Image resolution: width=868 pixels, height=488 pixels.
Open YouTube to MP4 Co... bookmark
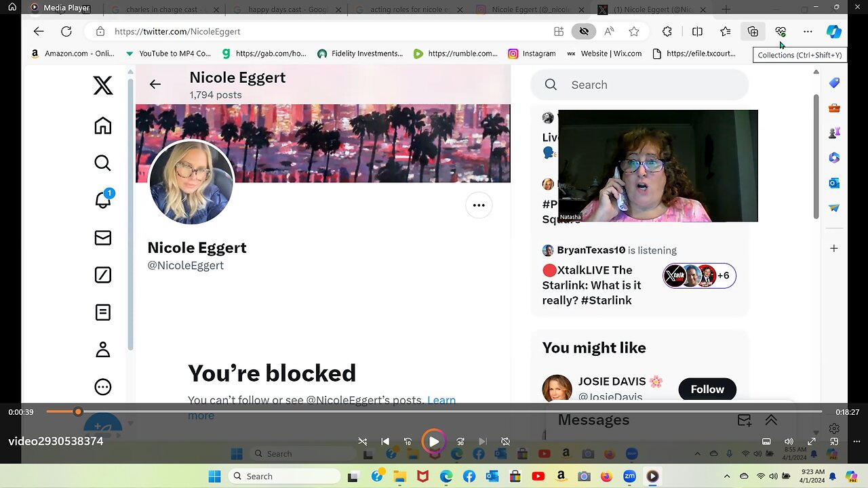coord(168,54)
